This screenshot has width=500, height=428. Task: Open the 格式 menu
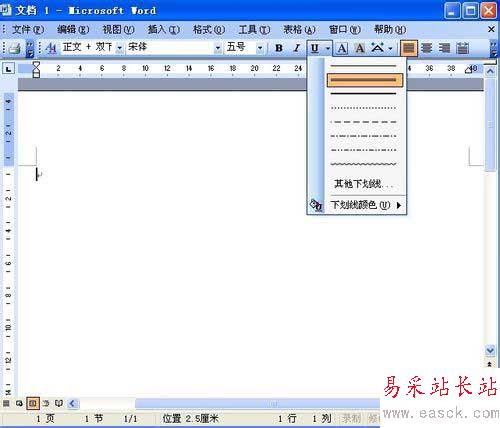tap(209, 30)
